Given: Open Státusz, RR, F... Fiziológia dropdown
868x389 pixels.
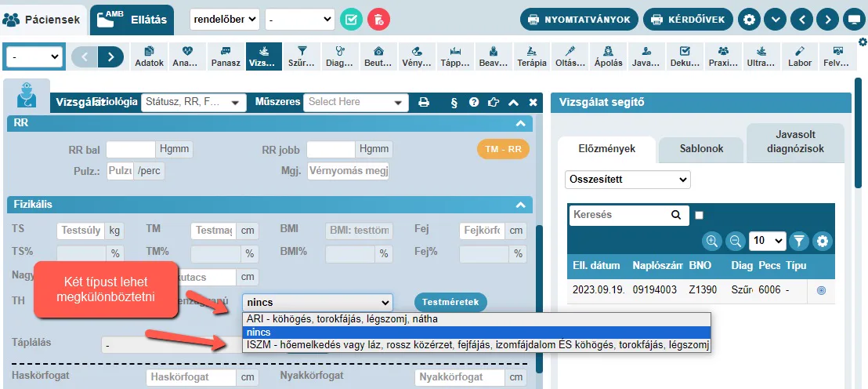Looking at the screenshot, I should pos(193,102).
